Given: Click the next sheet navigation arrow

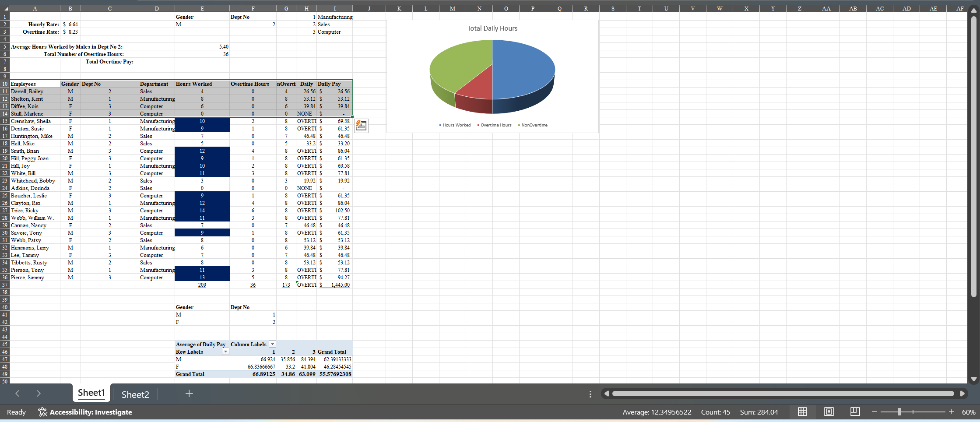Looking at the screenshot, I should click(x=39, y=394).
